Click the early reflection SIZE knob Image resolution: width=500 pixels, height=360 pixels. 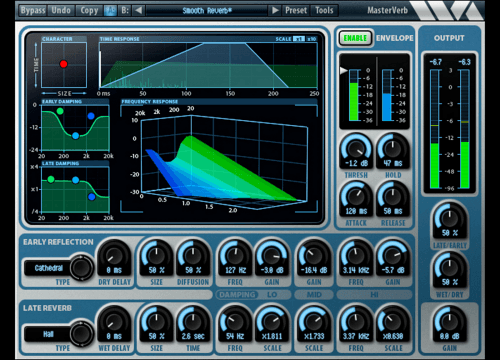(156, 255)
